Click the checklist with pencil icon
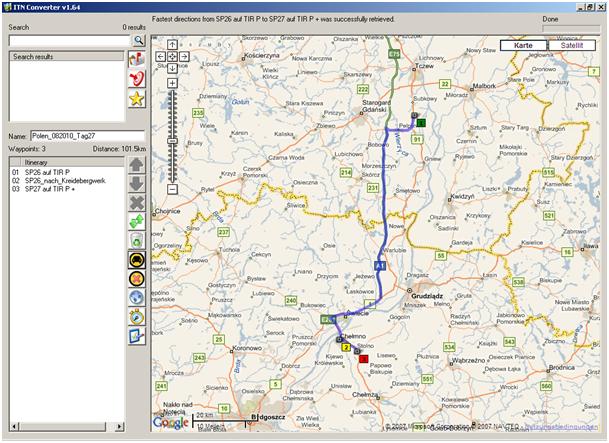The width and height of the screenshot is (609, 443). click(137, 336)
